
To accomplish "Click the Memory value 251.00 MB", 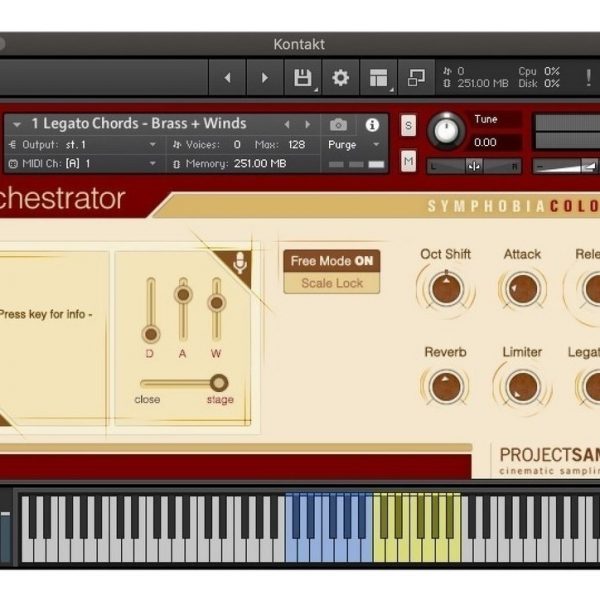I will pyautogui.click(x=260, y=164).
